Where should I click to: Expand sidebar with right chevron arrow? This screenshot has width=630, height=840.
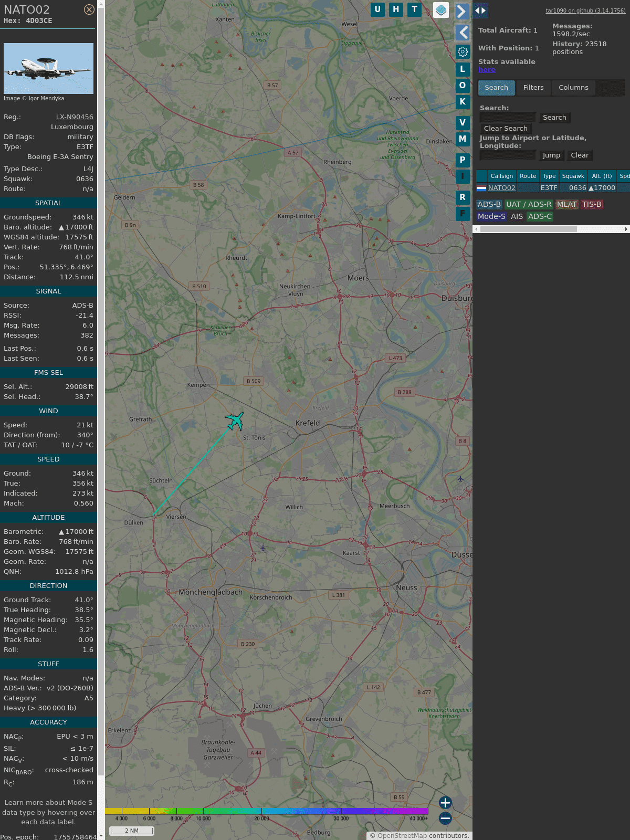[462, 12]
